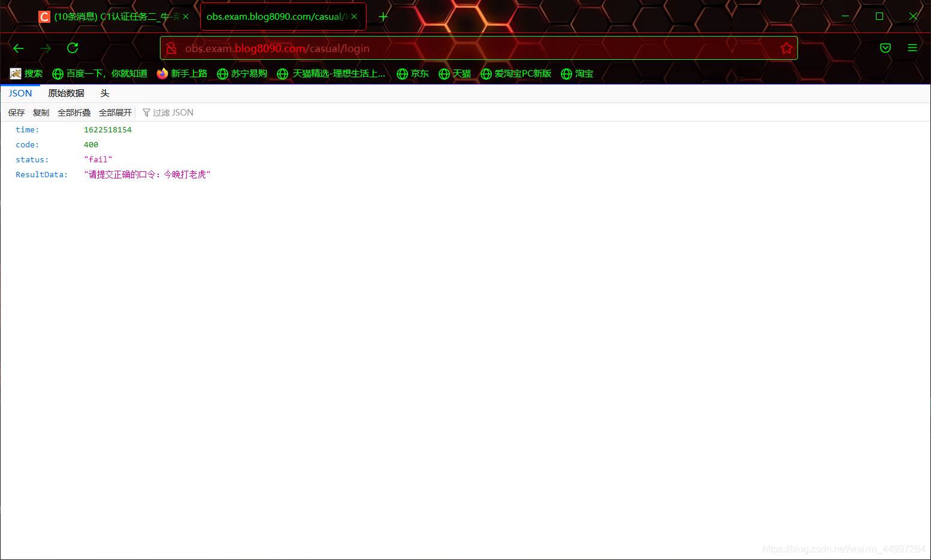Select the obs.exam.blog8090.com tab
Image resolution: width=931 pixels, height=560 pixels.
[283, 17]
